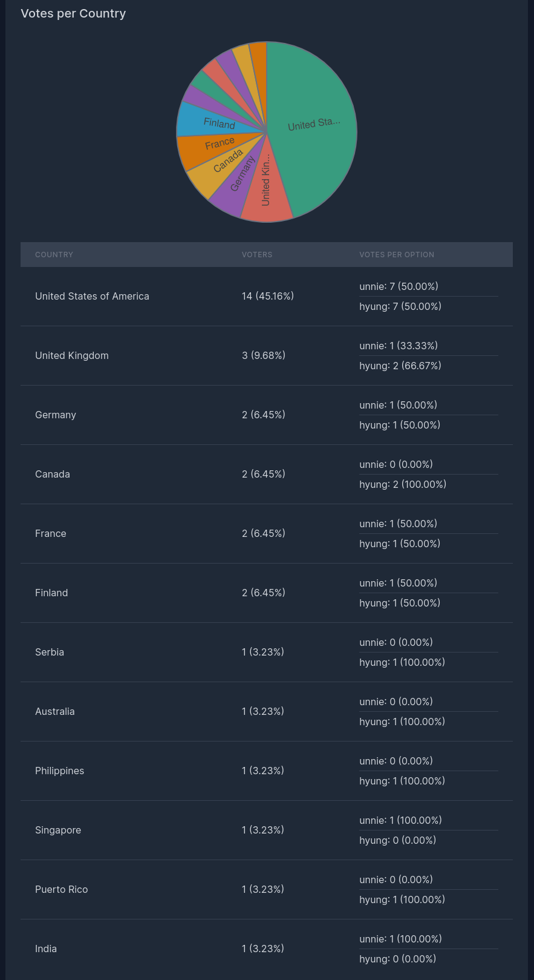This screenshot has height=980, width=534.
Task: Select the Philippines voters cell
Action: click(263, 771)
